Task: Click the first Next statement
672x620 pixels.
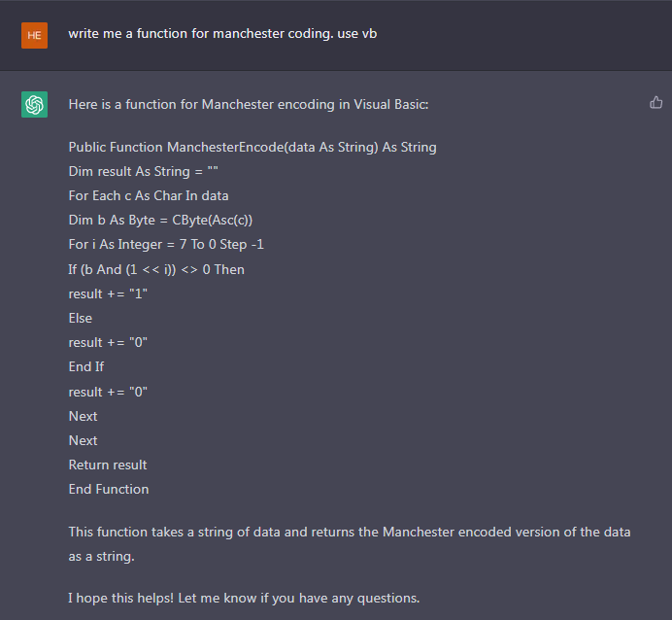Action: [x=83, y=416]
